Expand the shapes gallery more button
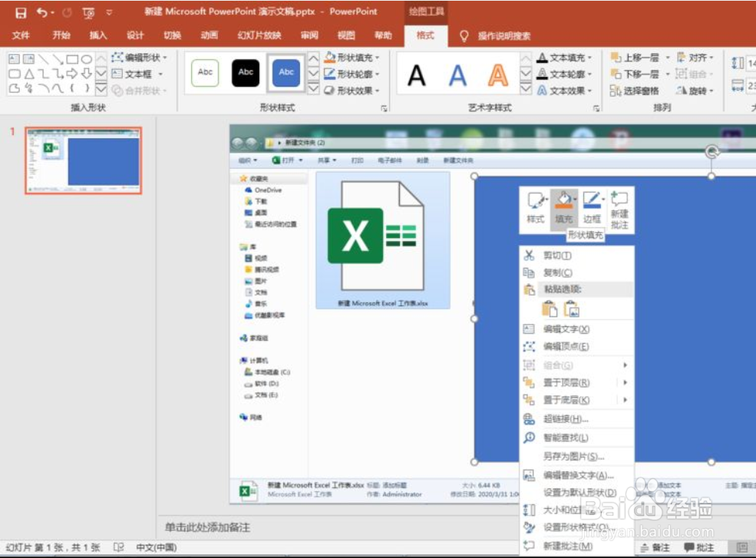 click(x=101, y=89)
